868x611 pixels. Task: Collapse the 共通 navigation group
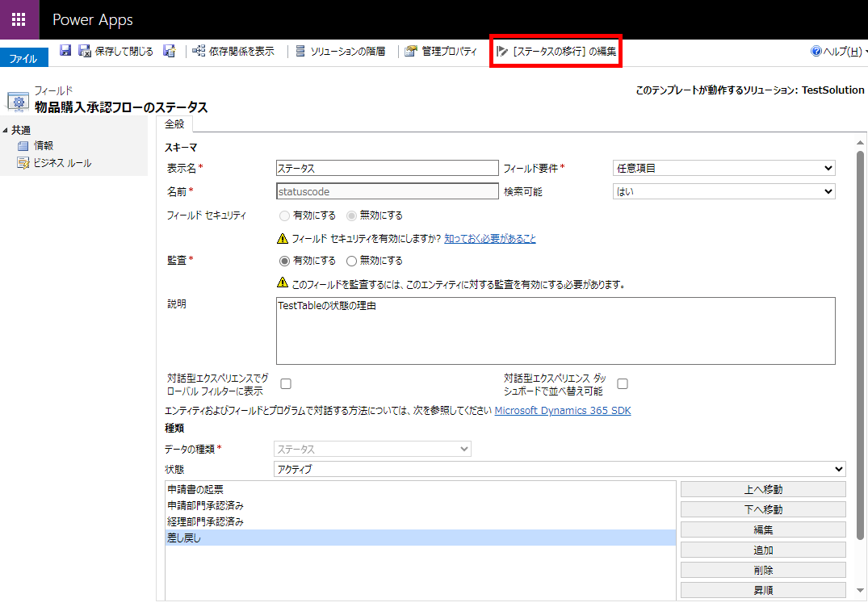pyautogui.click(x=5, y=130)
